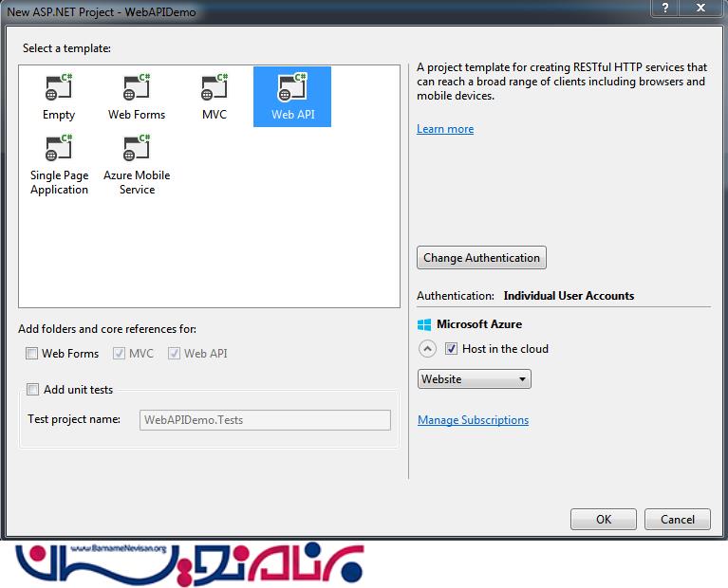Confirm the dialog with OK
The height and width of the screenshot is (588, 728).
point(604,520)
